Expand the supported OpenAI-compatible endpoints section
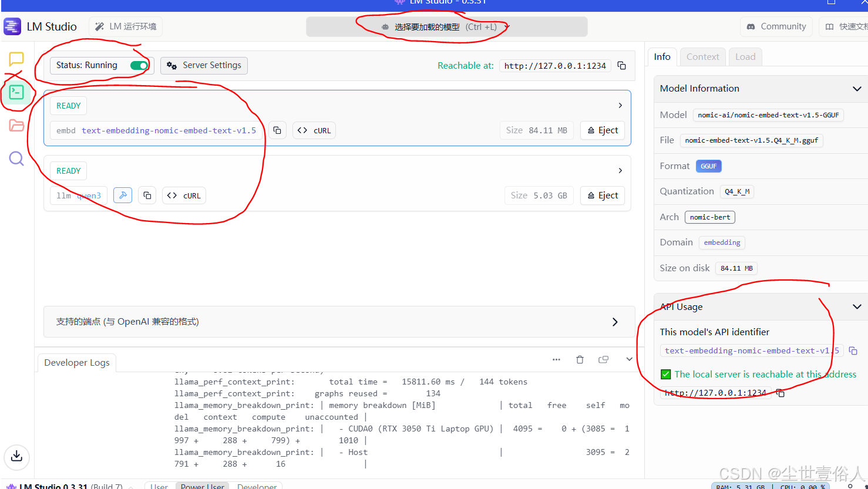 (x=339, y=322)
